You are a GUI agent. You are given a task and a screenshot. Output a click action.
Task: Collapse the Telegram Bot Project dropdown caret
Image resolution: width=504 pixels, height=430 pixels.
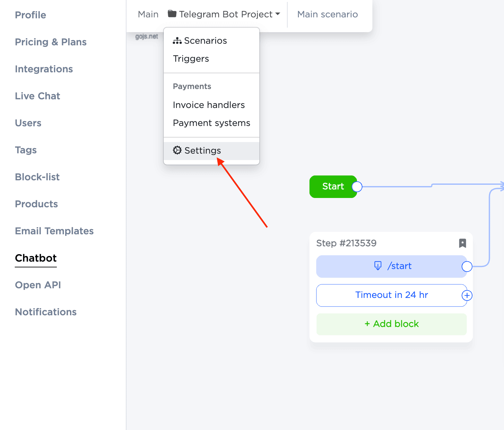click(278, 14)
